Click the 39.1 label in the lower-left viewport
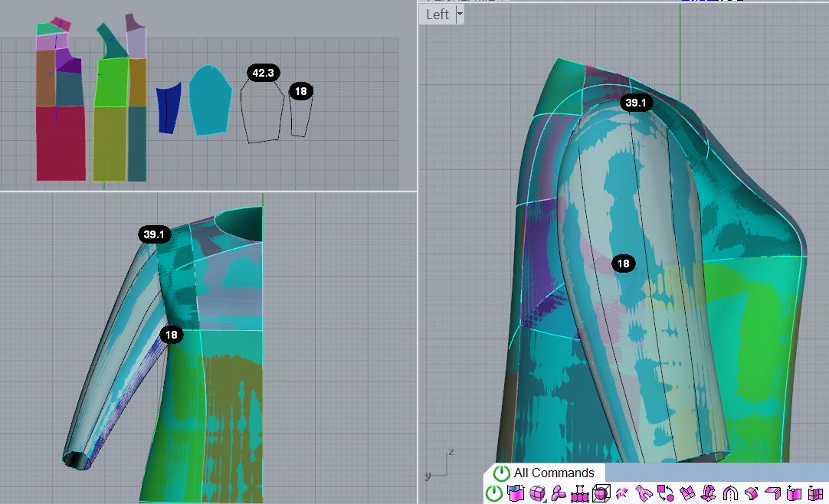This screenshot has height=504, width=829. click(154, 234)
